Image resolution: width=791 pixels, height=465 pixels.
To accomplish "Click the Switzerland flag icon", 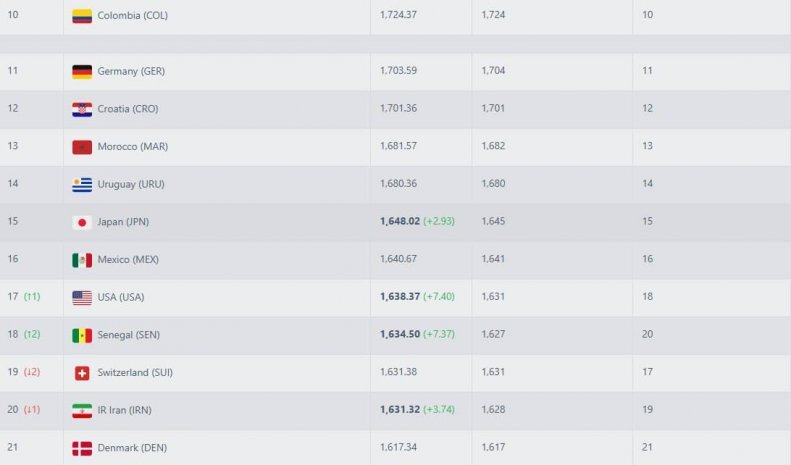I will [82, 373].
